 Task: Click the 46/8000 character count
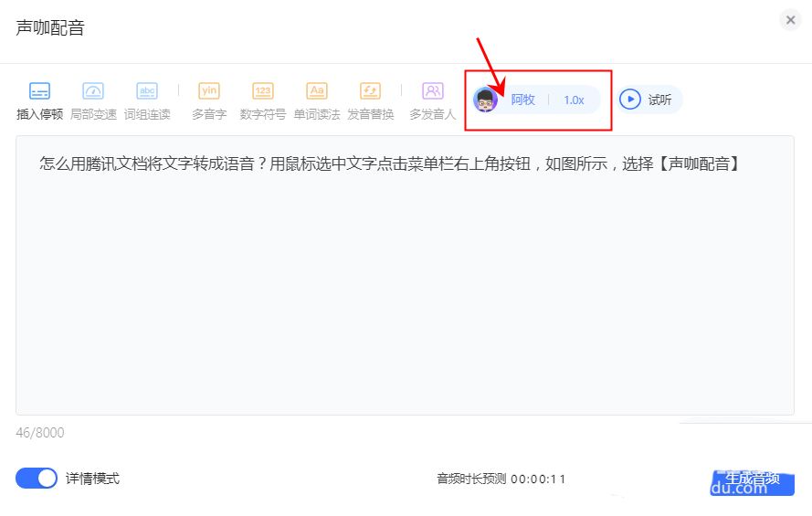pyautogui.click(x=40, y=433)
